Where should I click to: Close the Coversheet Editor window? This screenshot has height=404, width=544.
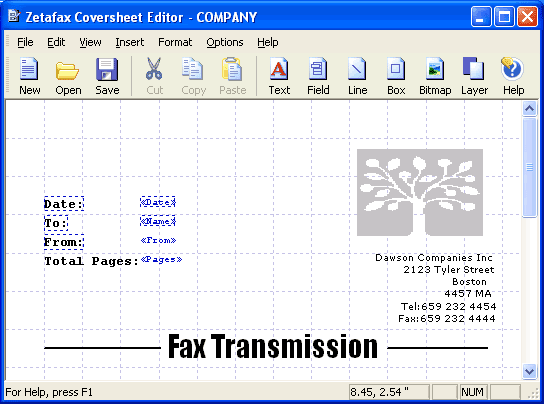(527, 16)
